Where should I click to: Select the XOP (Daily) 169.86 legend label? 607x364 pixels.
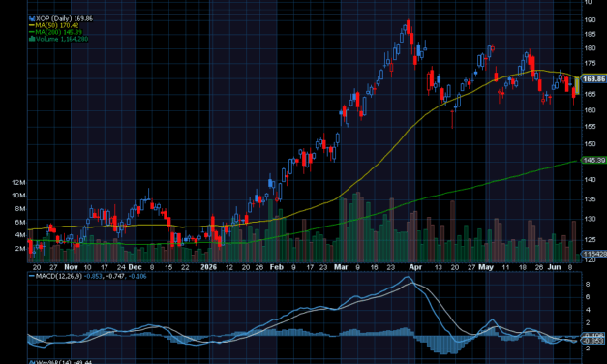point(64,18)
